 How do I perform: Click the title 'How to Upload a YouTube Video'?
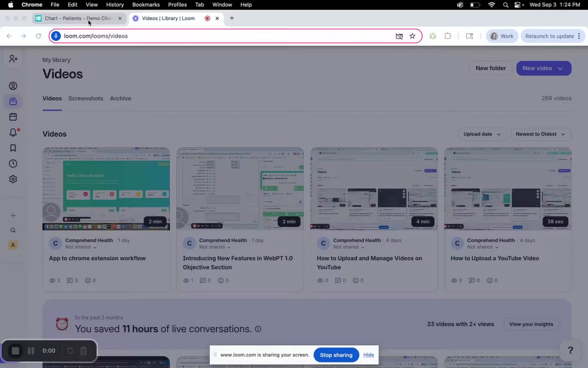pos(495,258)
